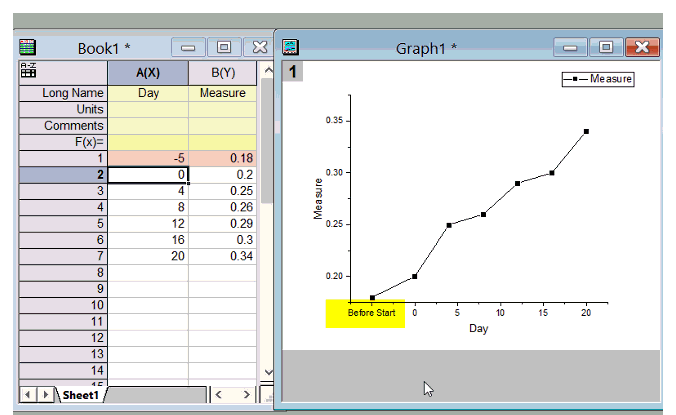
Task: Click worksheet vertical scroll down arrow
Action: [x=268, y=372]
